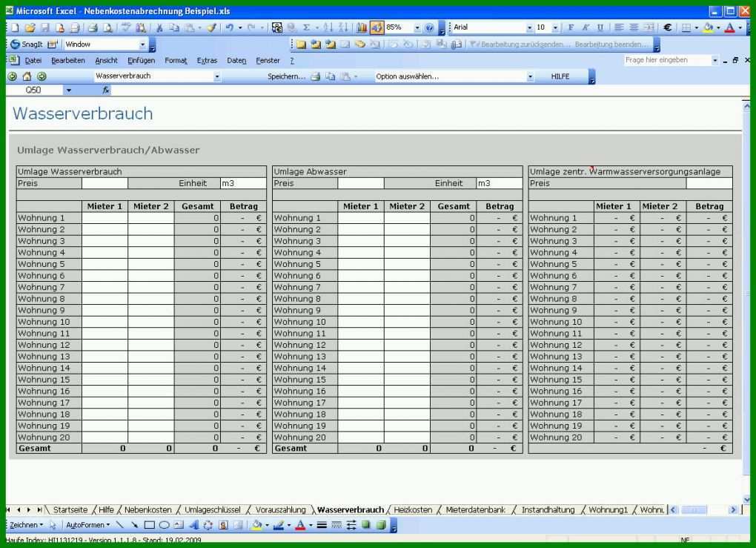Insert WordArt from drawing toolbar
Screen dimensions: 756x548
[194, 525]
